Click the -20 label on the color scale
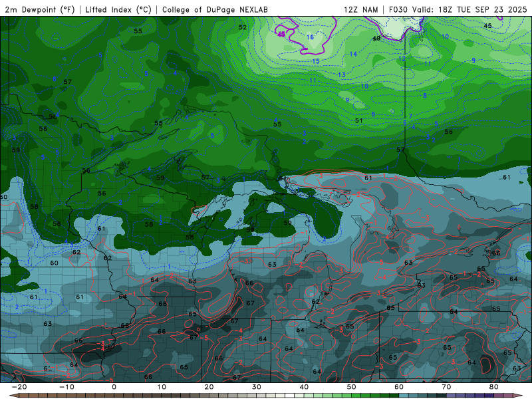 (x=19, y=387)
